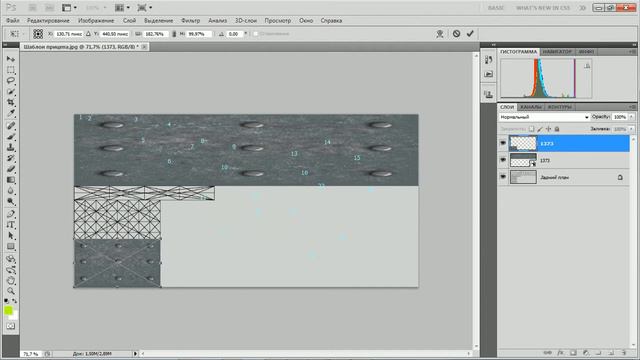Select the Brush tool
The height and width of the screenshot is (360, 640).
[11, 137]
